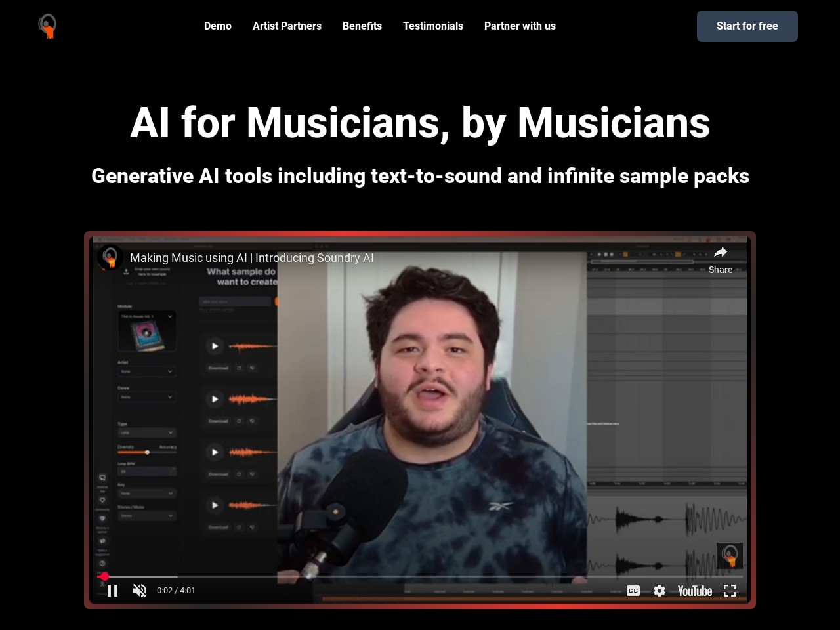Click the Start for free button
This screenshot has height=630, width=840.
tap(747, 26)
